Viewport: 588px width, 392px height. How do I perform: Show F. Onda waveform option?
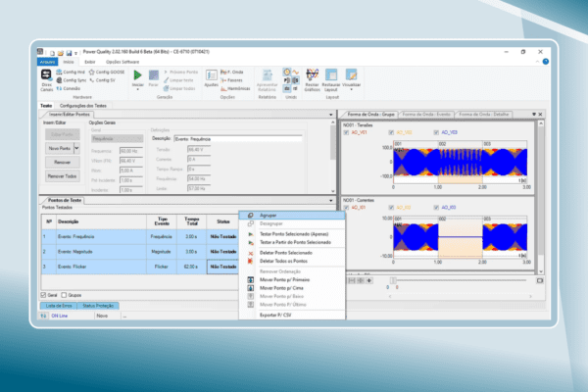[232, 72]
